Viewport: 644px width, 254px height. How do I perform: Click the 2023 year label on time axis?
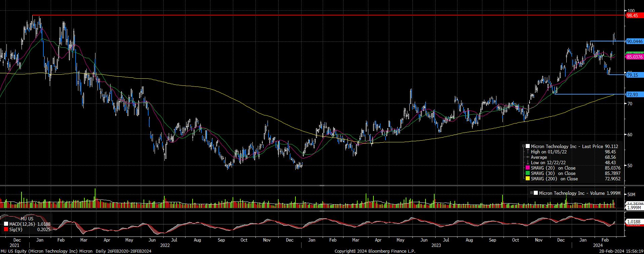pyautogui.click(x=436, y=245)
